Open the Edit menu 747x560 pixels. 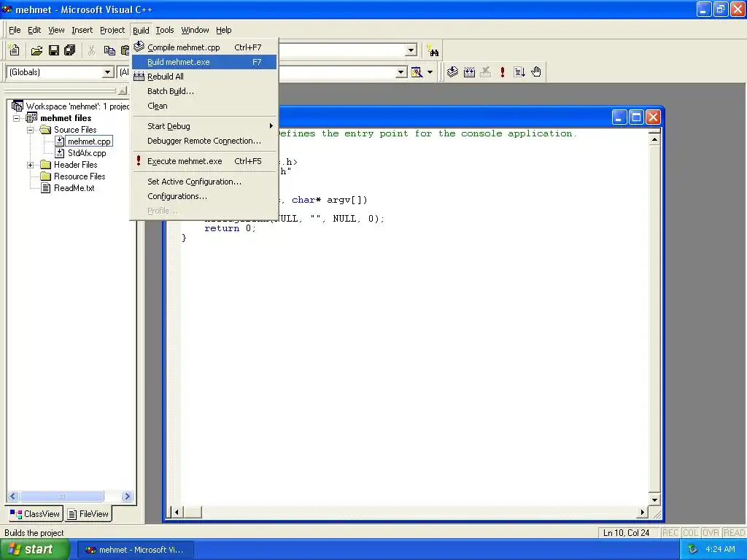coord(34,30)
